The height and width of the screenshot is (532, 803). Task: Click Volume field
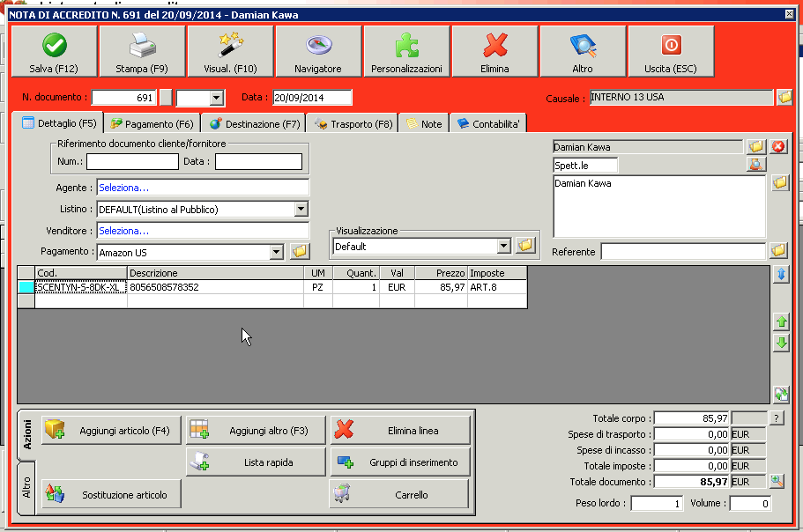coord(750,503)
